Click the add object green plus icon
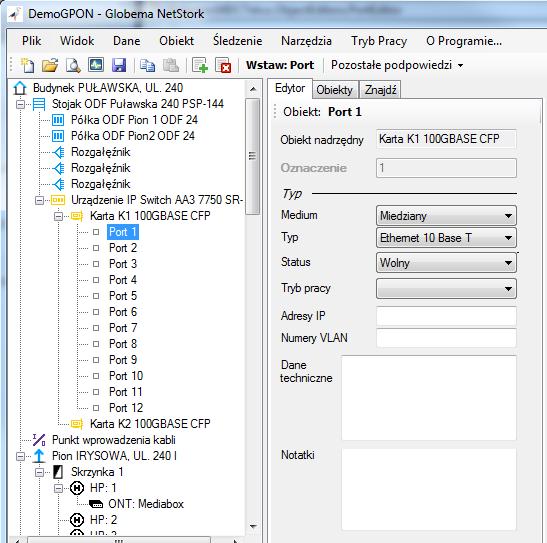The width and height of the screenshot is (547, 543). [x=200, y=65]
